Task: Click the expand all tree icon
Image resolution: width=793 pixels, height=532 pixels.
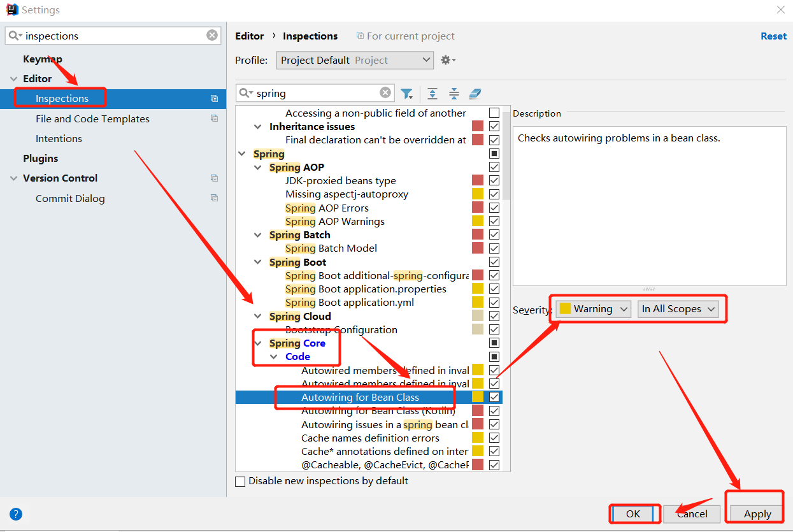Action: [x=432, y=94]
